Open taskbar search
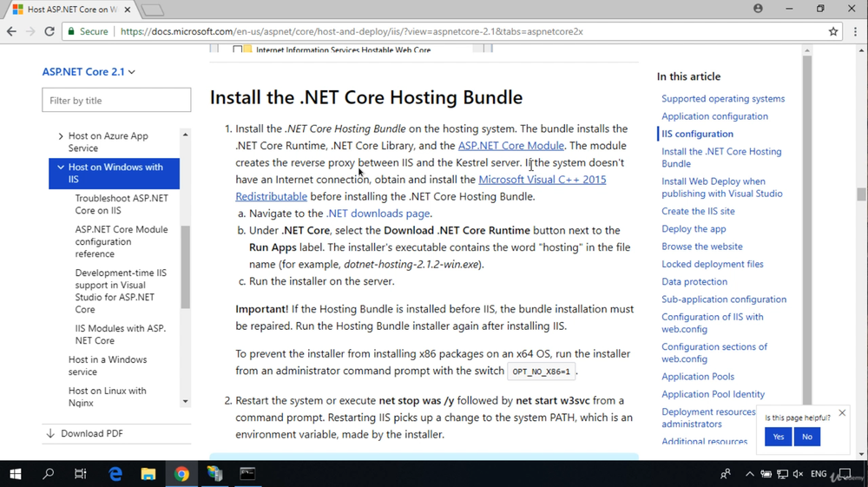 click(x=48, y=474)
